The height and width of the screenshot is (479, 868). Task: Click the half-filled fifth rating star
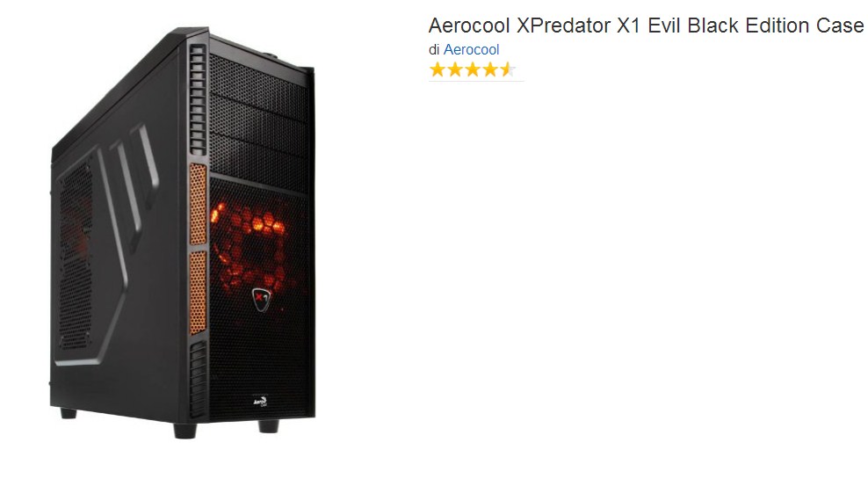pos(508,69)
